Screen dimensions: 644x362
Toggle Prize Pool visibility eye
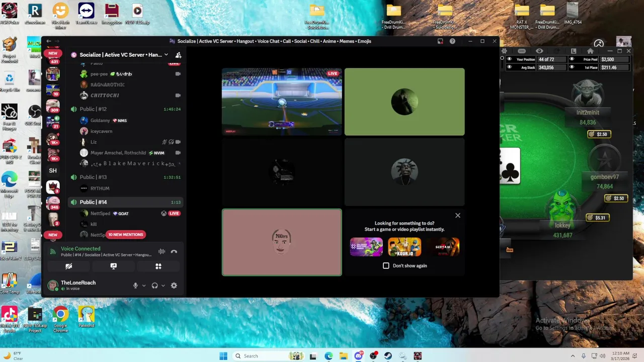coord(572,59)
